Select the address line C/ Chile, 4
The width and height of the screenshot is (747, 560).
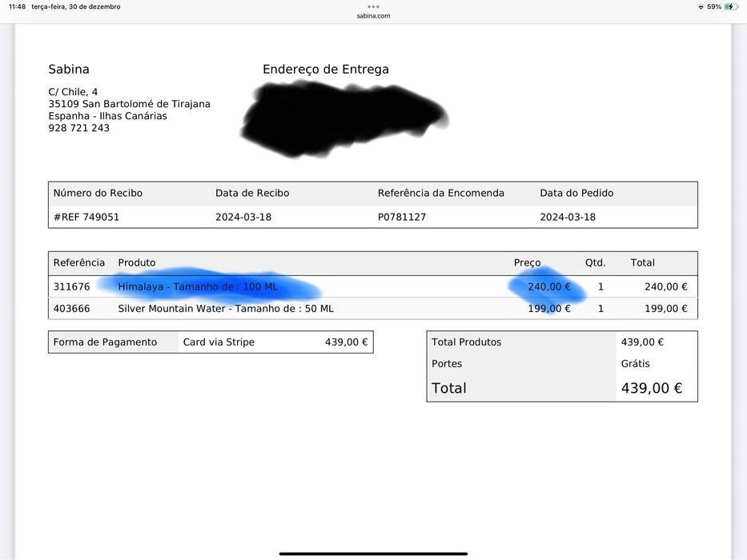73,92
